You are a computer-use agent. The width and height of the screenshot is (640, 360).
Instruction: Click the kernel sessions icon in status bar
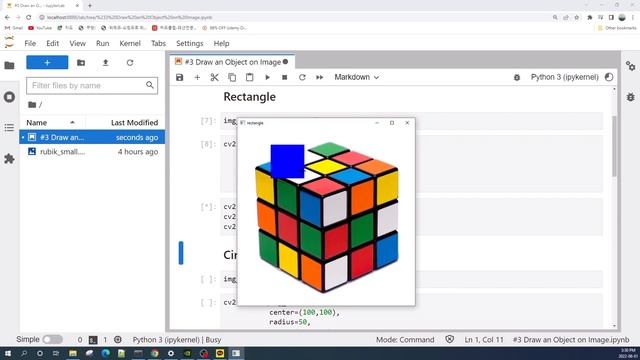(118, 340)
